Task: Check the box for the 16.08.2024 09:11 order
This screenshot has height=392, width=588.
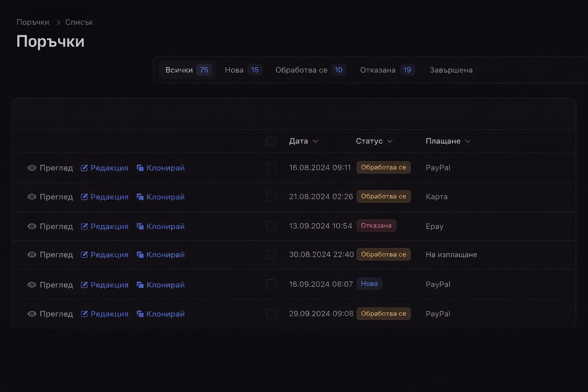Action: 271,168
